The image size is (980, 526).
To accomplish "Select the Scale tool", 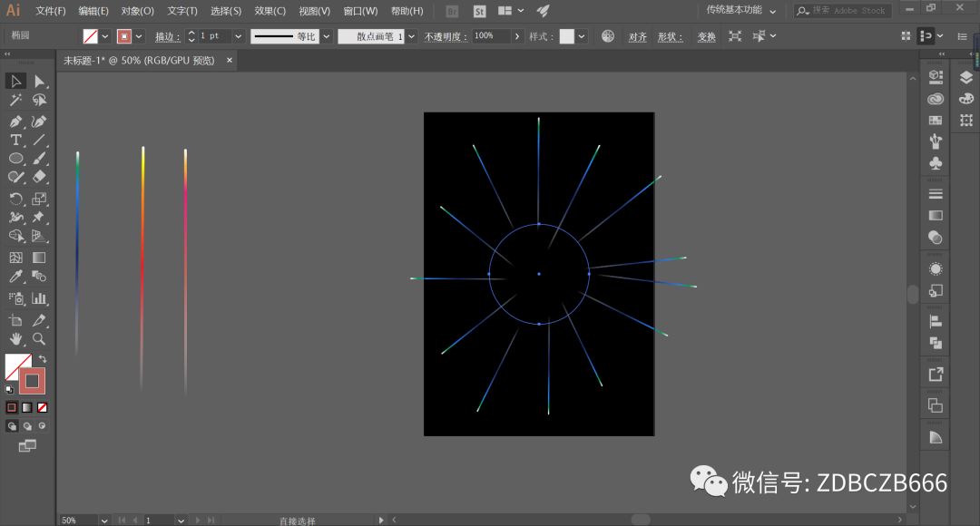I will tap(39, 199).
